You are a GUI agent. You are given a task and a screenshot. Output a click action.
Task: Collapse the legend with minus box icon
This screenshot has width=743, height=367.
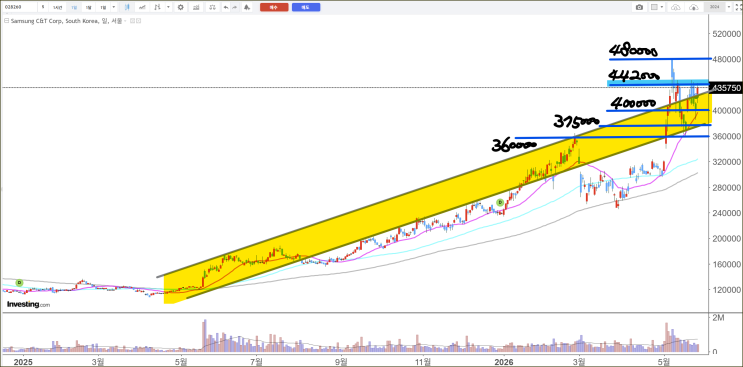(7, 21)
